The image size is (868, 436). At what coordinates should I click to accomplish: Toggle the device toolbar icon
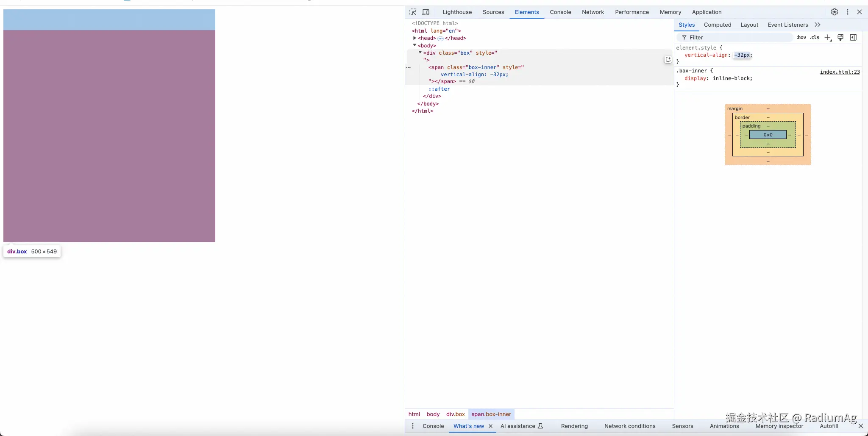[426, 12]
